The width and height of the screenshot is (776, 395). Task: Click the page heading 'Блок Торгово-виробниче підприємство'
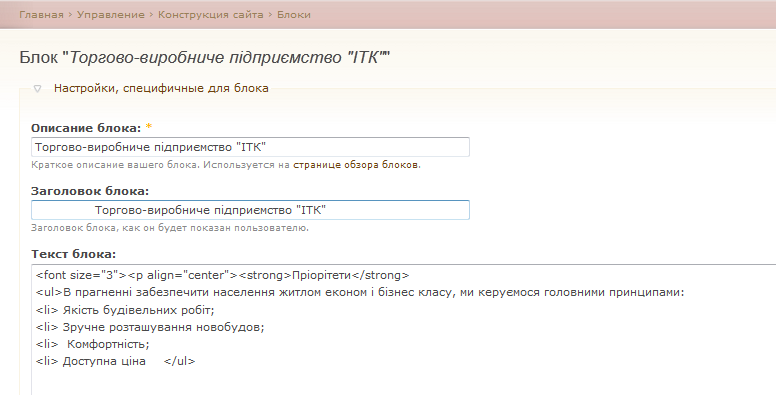coord(205,57)
